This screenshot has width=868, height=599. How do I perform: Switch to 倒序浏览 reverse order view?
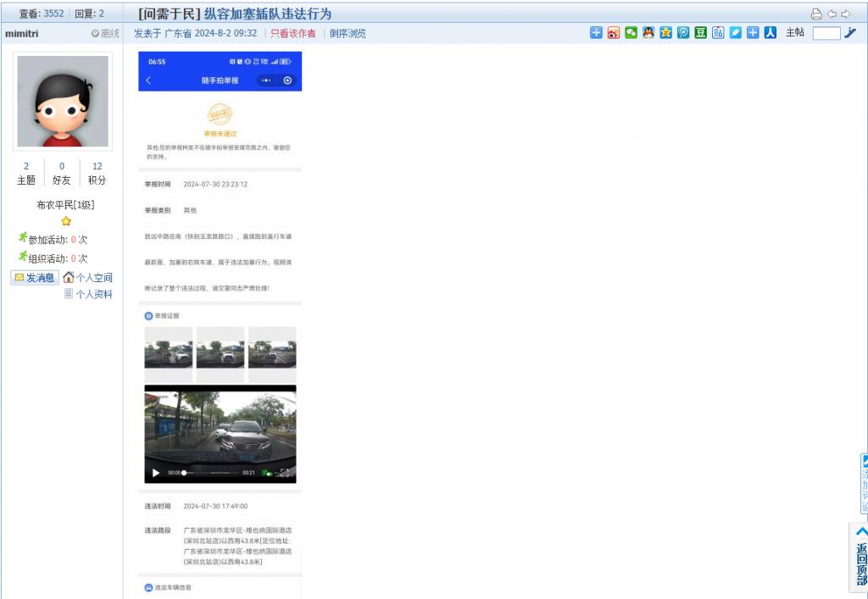click(348, 34)
